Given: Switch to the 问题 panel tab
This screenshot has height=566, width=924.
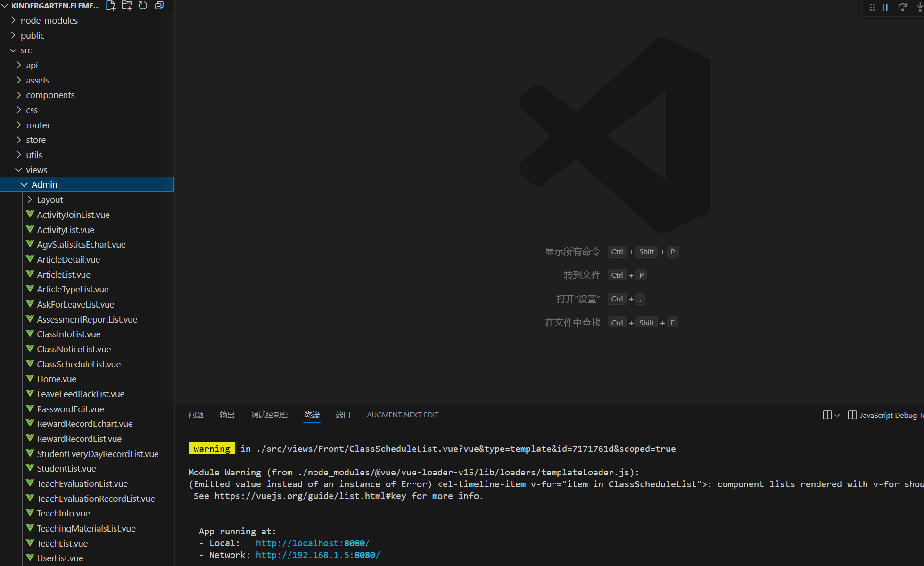Looking at the screenshot, I should [x=196, y=415].
